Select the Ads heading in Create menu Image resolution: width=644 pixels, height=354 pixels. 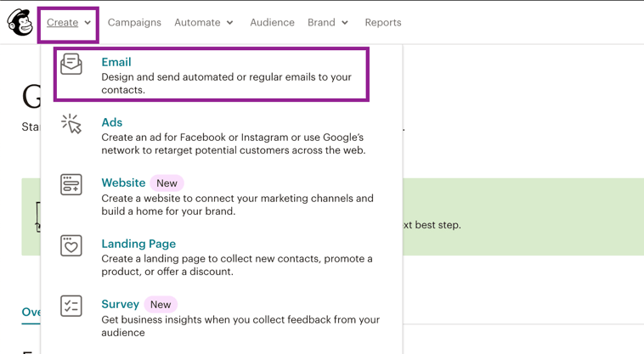(111, 122)
